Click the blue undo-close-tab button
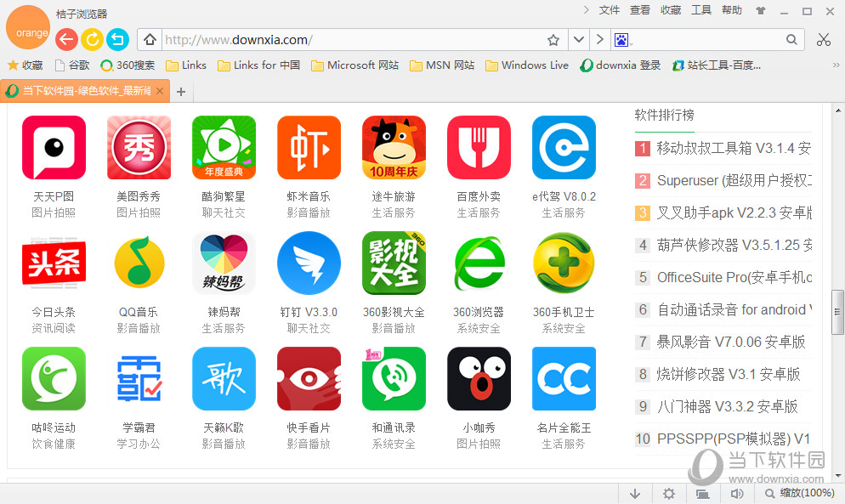The image size is (845, 504). 117,39
